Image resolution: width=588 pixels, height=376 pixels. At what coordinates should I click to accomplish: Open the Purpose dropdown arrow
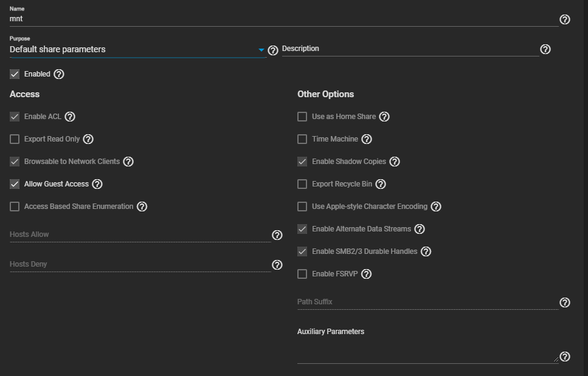(x=261, y=50)
